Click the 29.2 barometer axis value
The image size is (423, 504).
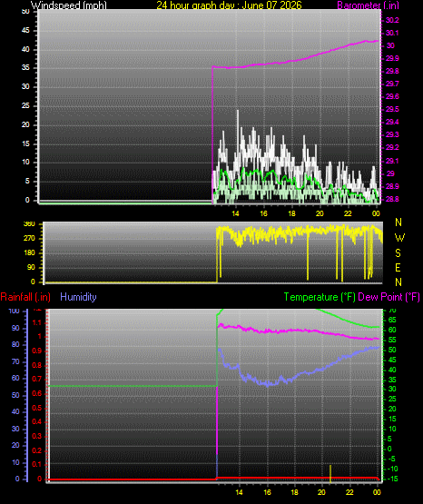pos(392,147)
